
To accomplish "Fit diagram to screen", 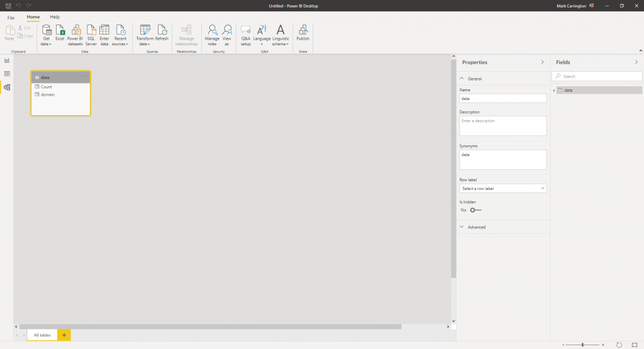I will 635,345.
